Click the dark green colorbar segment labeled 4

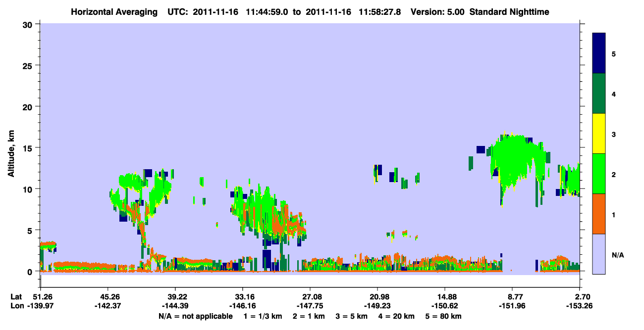[x=599, y=94]
